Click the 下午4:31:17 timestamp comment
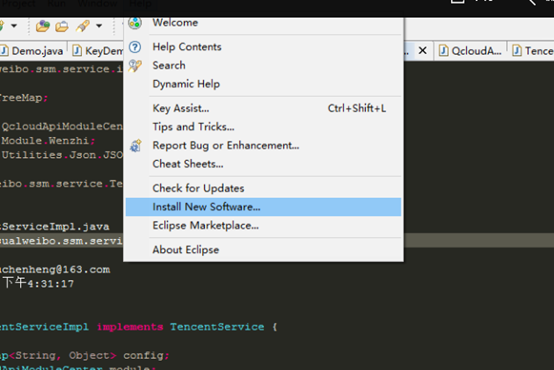This screenshot has height=370, width=554. [39, 283]
